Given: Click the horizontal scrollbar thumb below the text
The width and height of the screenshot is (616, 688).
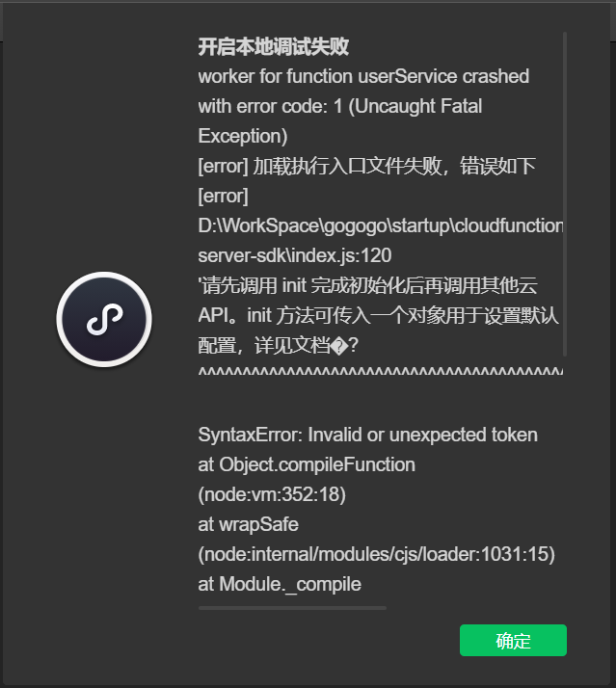Looking at the screenshot, I should click(292, 608).
